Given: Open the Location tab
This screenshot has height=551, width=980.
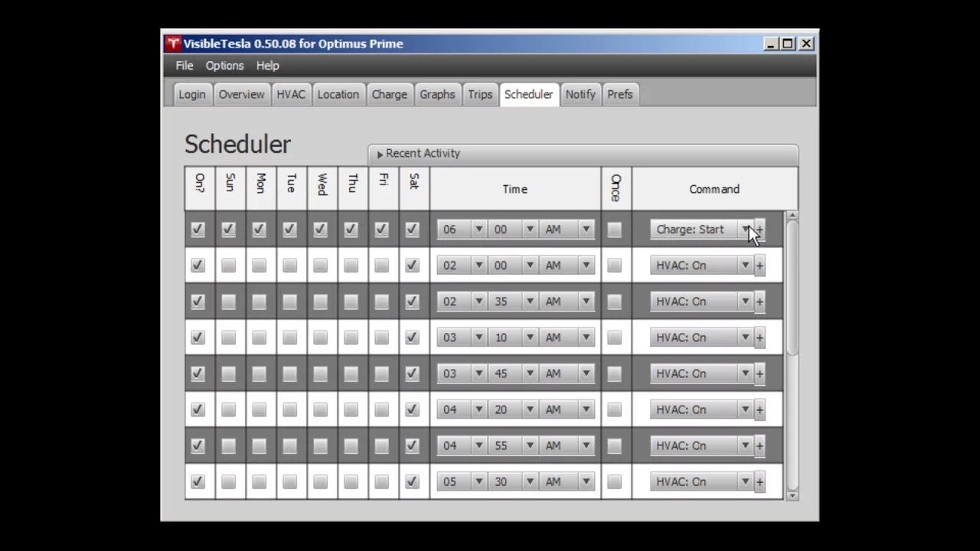Looking at the screenshot, I should tap(338, 94).
